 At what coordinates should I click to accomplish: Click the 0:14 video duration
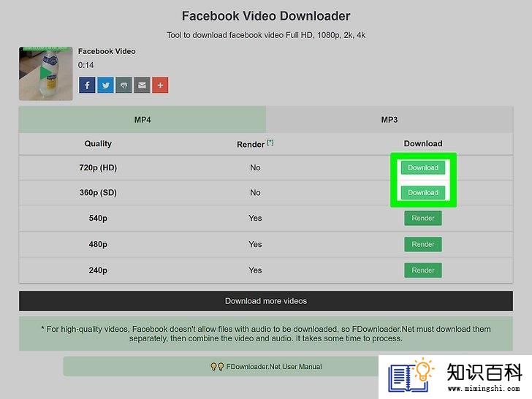pyautogui.click(x=85, y=65)
